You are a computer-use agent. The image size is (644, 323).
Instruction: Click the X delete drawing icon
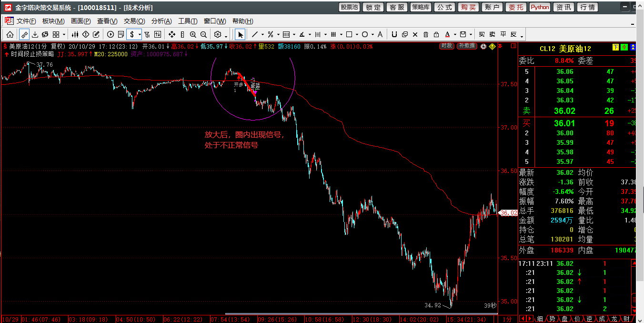[415, 34]
